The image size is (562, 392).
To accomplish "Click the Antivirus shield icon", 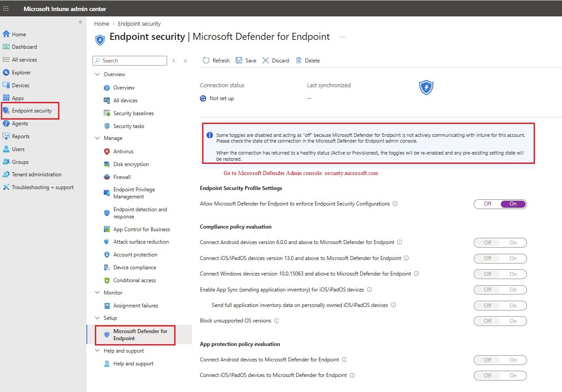I will (x=107, y=151).
